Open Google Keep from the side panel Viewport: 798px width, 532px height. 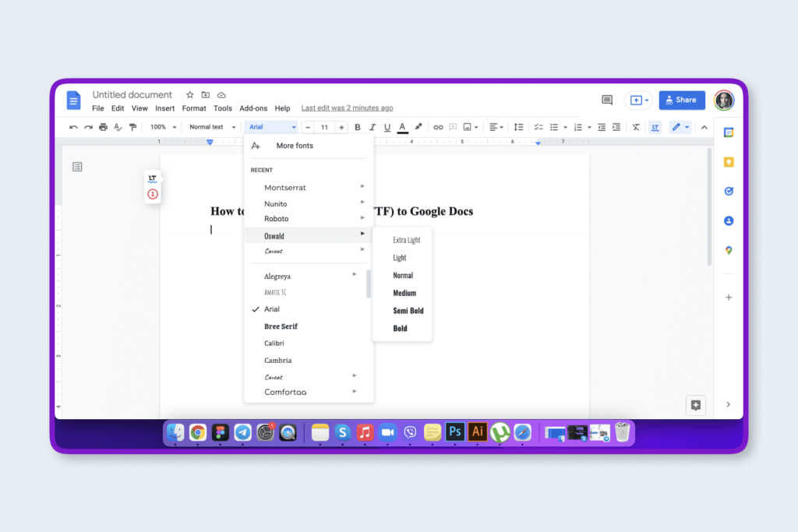pyautogui.click(x=728, y=162)
